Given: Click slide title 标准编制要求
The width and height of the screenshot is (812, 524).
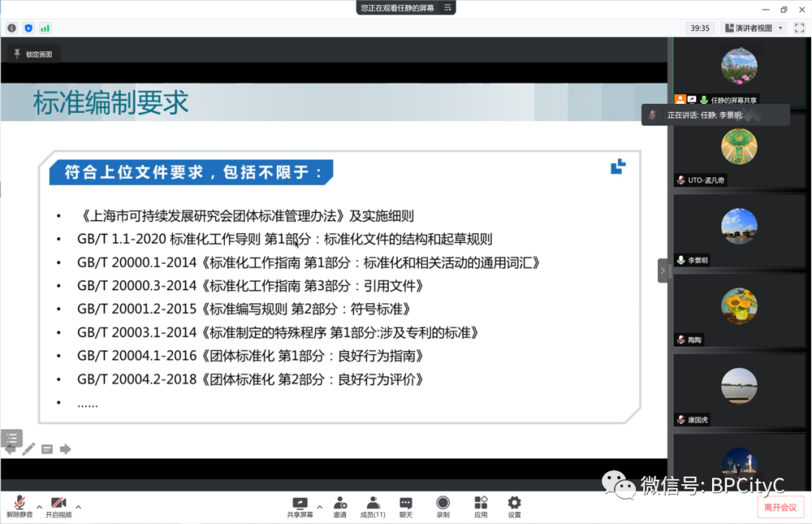Looking at the screenshot, I should click(111, 102).
